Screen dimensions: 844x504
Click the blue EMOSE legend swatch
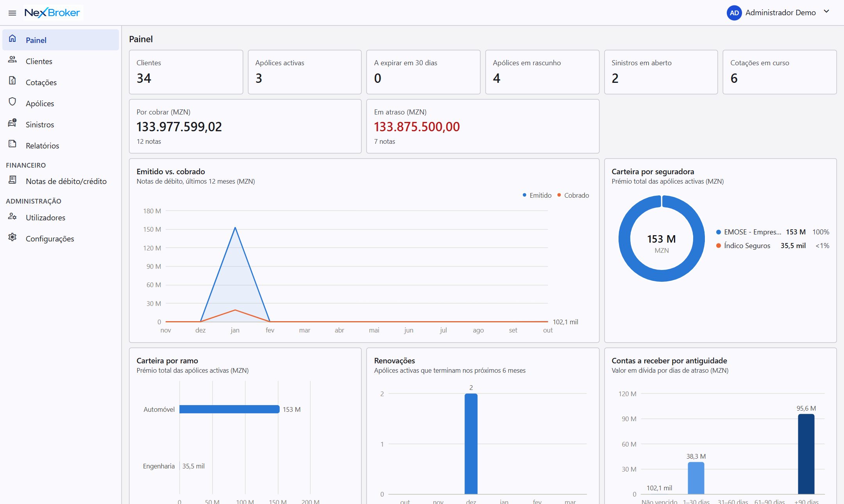(718, 232)
